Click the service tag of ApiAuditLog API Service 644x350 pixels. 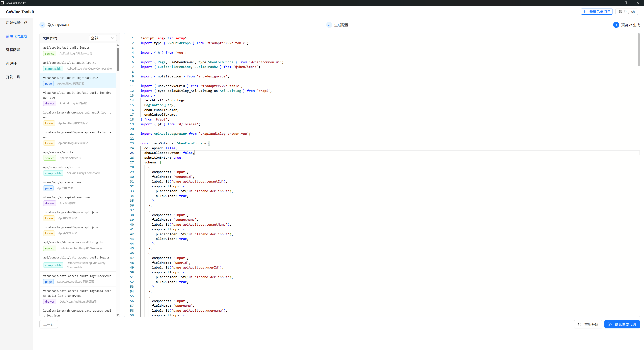coord(49,53)
